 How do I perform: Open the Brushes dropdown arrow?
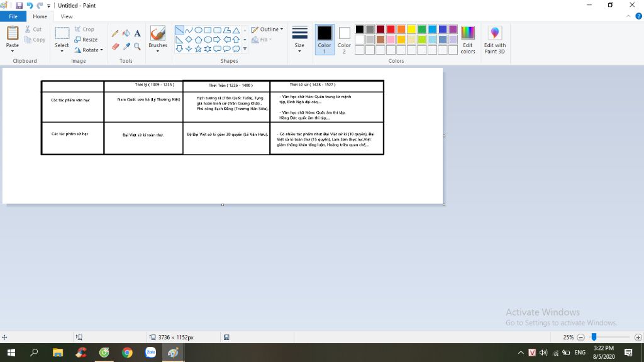coord(158,52)
